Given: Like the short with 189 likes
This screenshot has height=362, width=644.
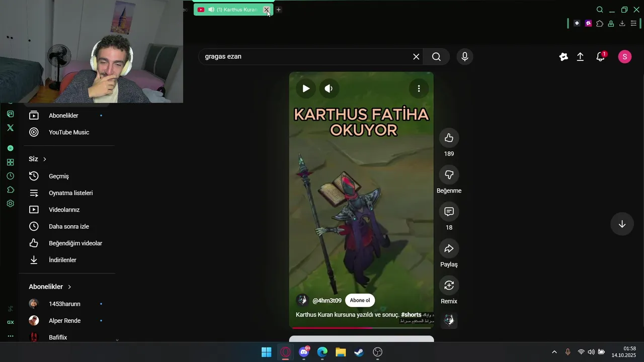Looking at the screenshot, I should point(449,138).
